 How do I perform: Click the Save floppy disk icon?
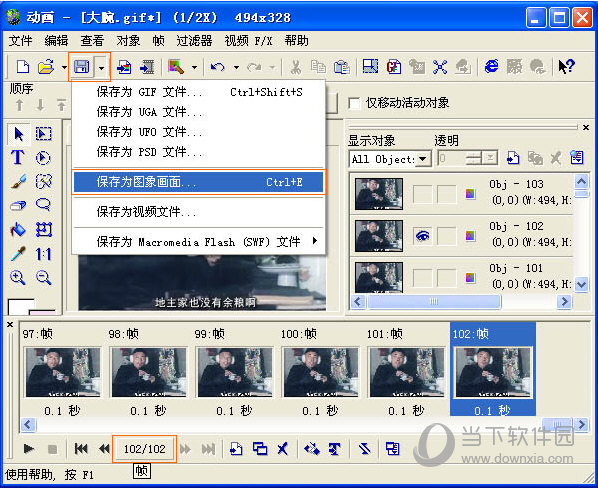(82, 67)
